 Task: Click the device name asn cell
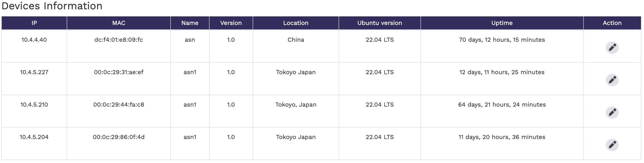pos(190,40)
